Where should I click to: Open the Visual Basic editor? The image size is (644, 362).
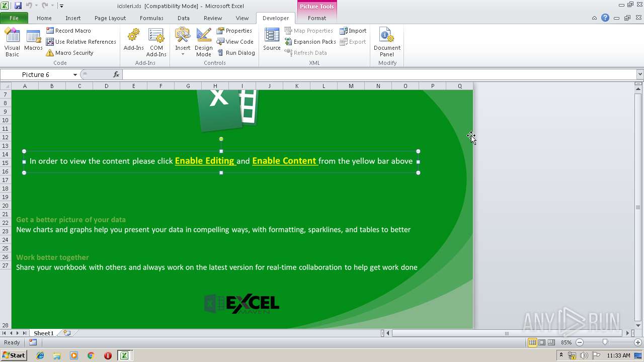point(12,42)
